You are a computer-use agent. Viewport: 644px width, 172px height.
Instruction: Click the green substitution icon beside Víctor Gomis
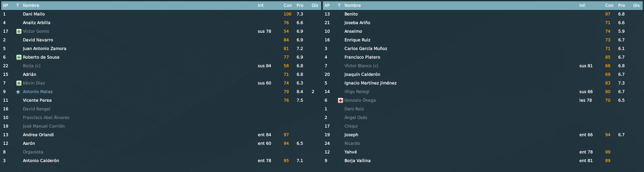(x=19, y=31)
